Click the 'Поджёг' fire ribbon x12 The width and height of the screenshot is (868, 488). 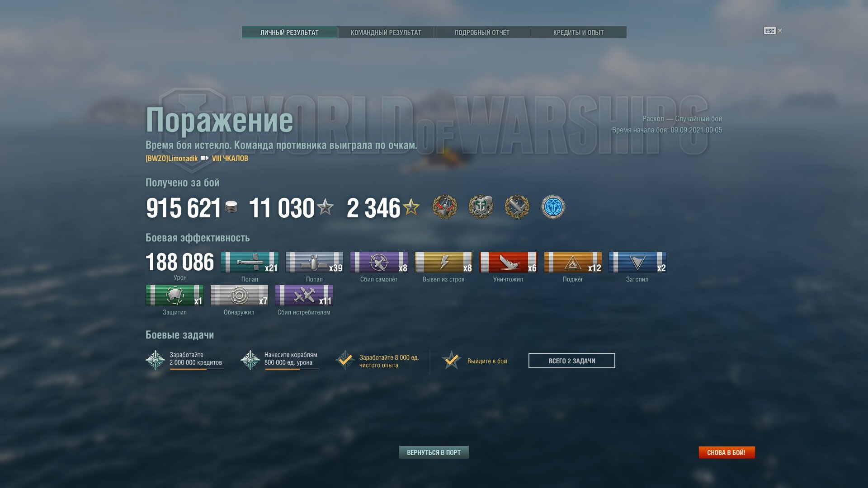573,263
